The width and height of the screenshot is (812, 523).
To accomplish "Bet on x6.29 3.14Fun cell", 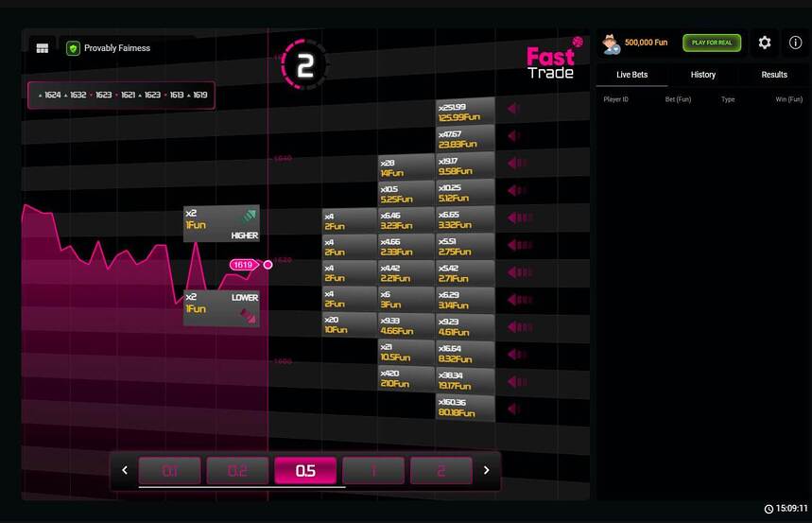I will (x=465, y=300).
